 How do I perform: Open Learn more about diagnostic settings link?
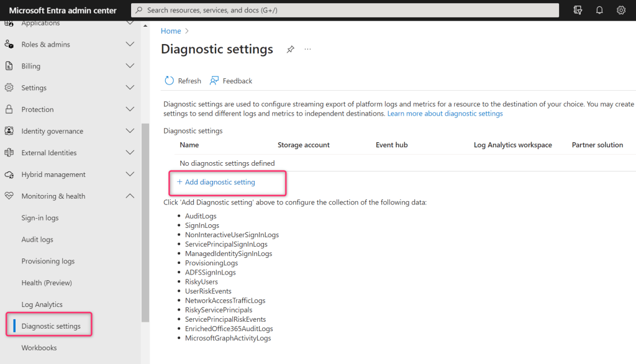coord(445,114)
